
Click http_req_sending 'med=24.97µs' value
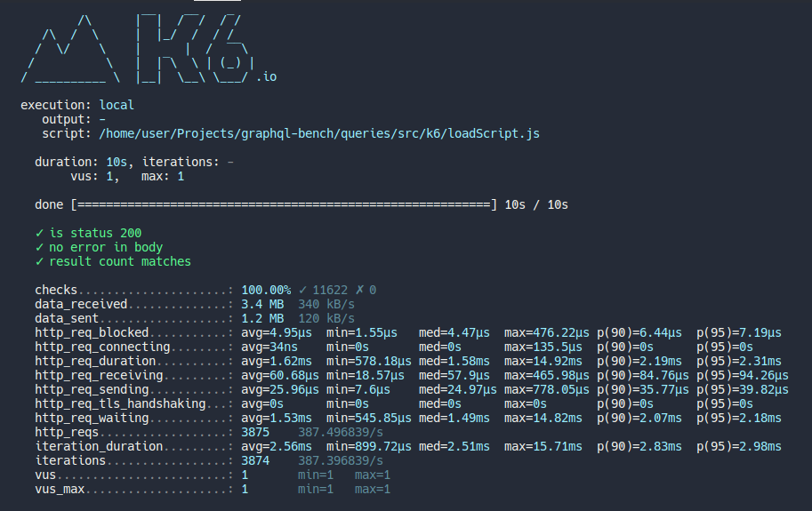click(x=458, y=389)
